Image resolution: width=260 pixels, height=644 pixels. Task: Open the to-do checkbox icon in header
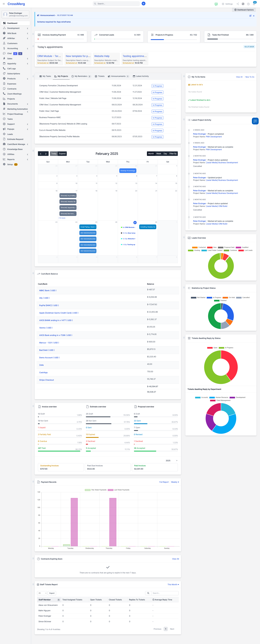click(x=243, y=4)
